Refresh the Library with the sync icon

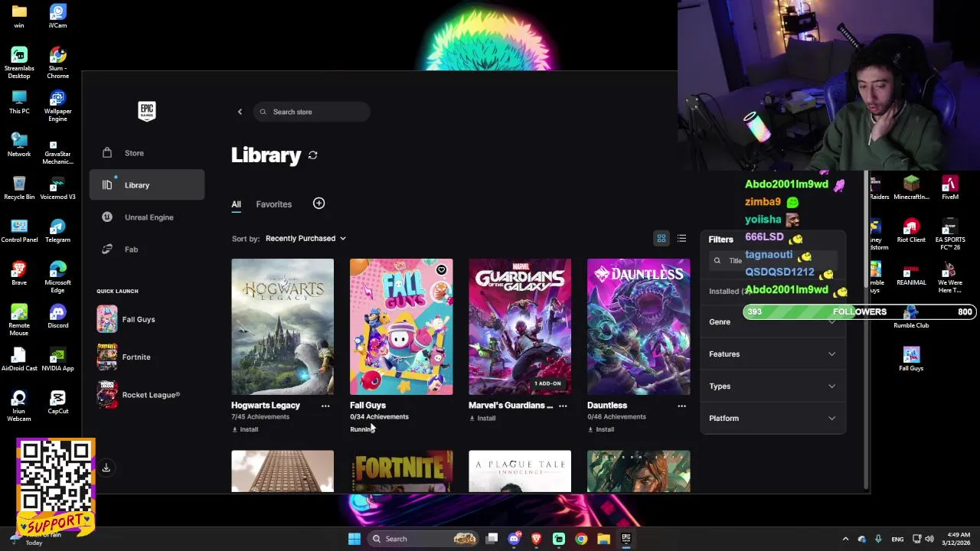click(313, 155)
